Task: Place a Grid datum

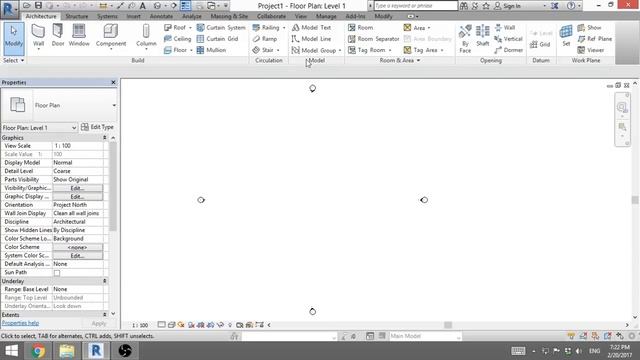Action: (540, 44)
